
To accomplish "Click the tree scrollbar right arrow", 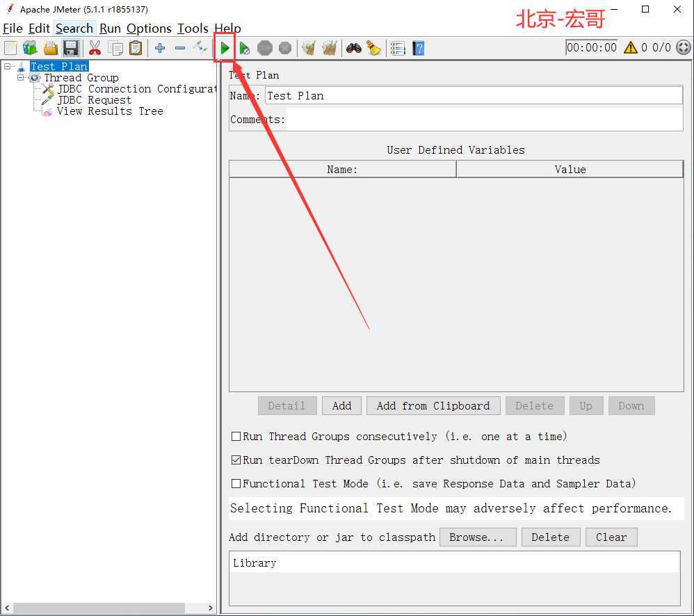I will 210,608.
